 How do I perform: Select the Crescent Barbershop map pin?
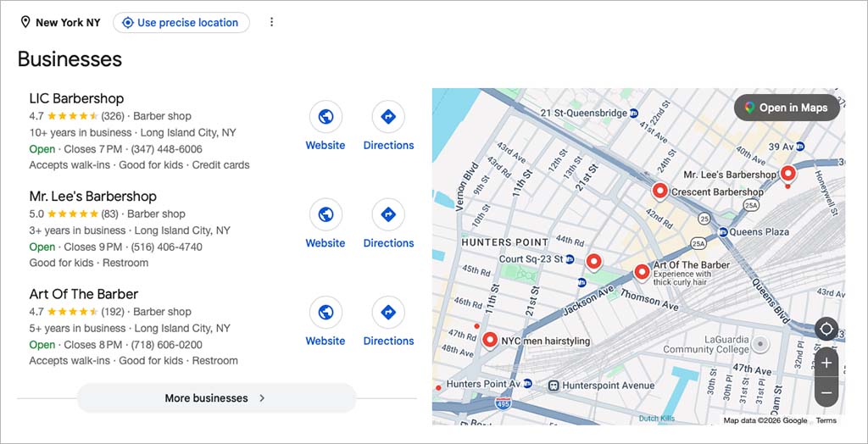pos(659,191)
